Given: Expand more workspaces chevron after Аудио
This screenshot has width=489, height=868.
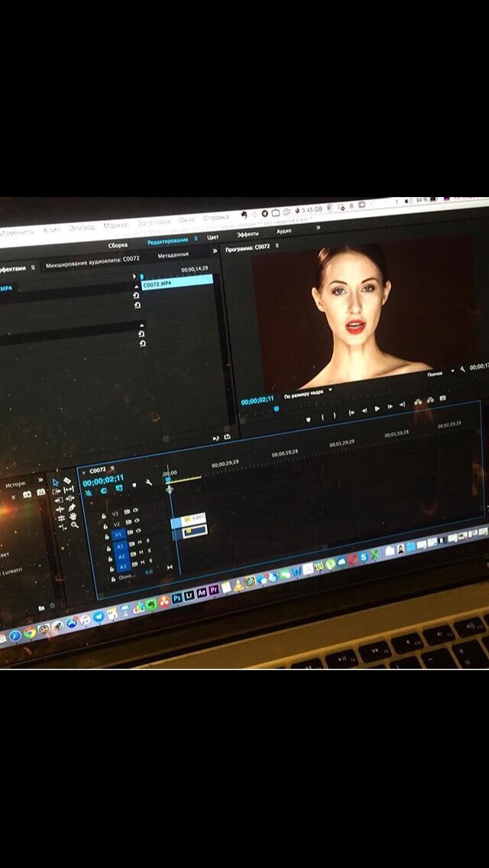Looking at the screenshot, I should pos(319,227).
